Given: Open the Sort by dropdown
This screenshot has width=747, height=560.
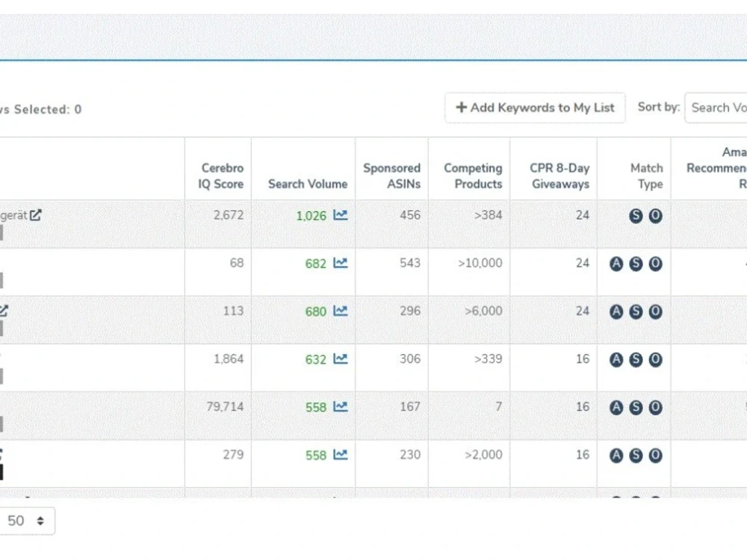Looking at the screenshot, I should click(x=716, y=108).
